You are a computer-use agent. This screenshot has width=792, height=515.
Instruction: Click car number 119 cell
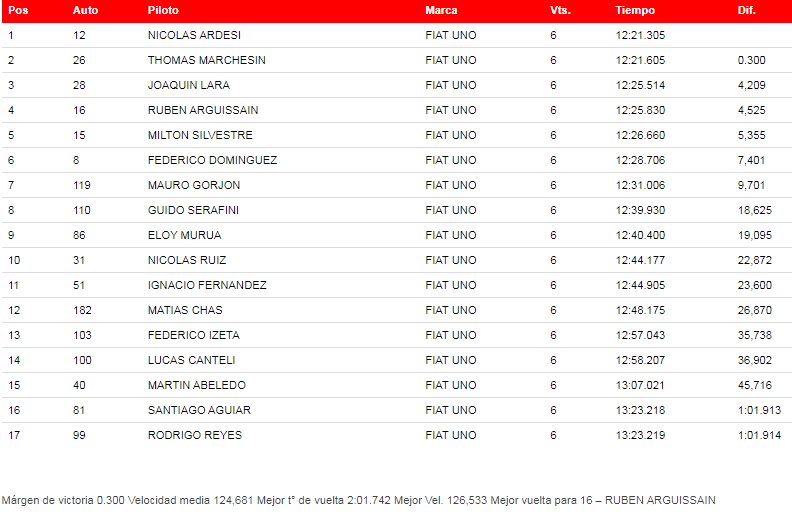point(82,185)
